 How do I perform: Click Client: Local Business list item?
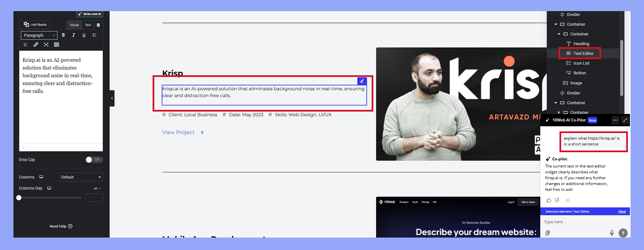click(190, 115)
